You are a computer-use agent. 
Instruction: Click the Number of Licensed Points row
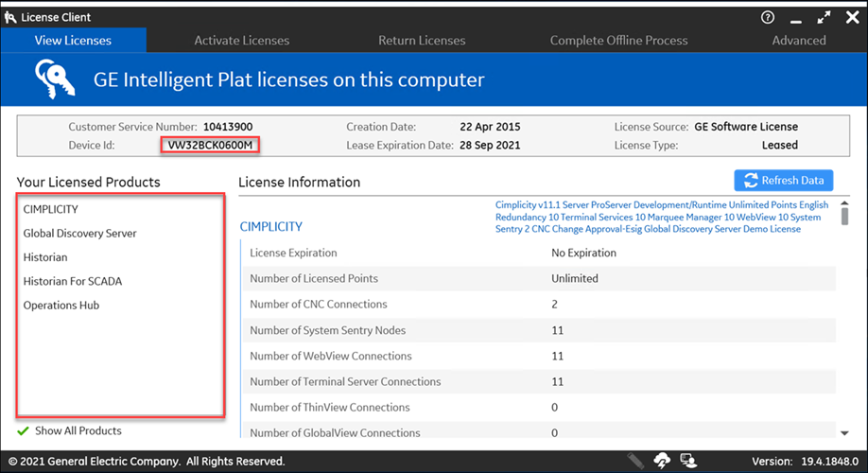coord(539,278)
